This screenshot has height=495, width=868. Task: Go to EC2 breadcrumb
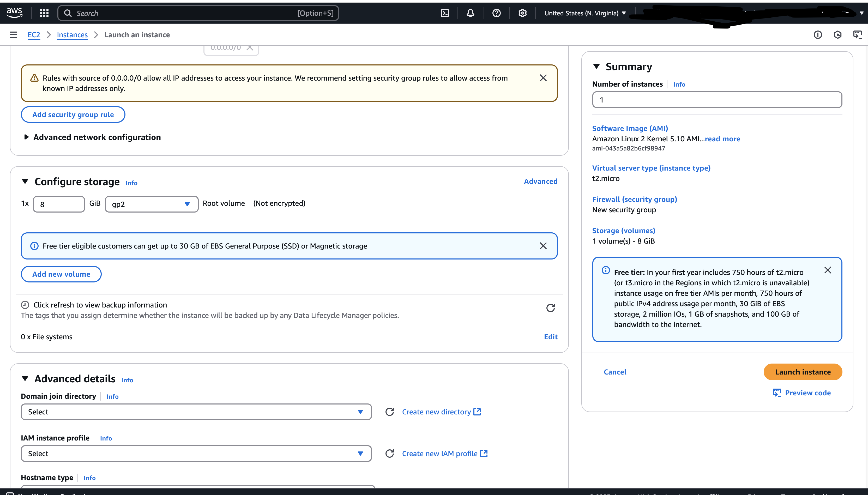pyautogui.click(x=34, y=35)
